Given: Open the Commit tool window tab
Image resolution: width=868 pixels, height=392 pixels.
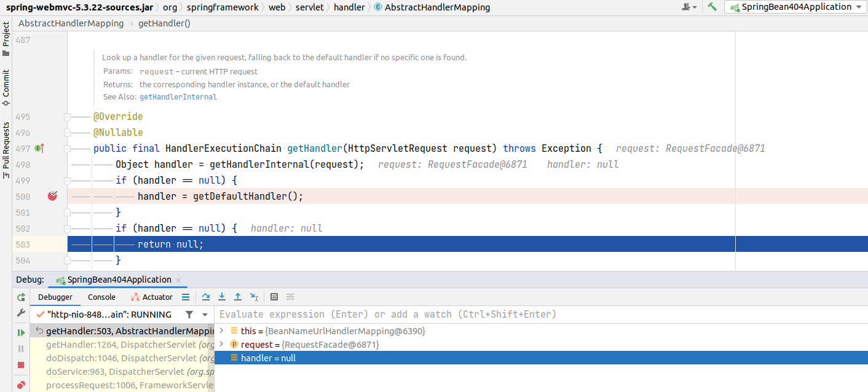Looking at the screenshot, I should pyautogui.click(x=6, y=87).
